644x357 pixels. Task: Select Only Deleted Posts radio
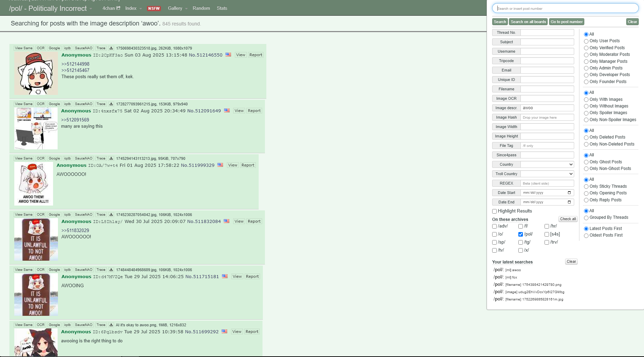pyautogui.click(x=586, y=137)
